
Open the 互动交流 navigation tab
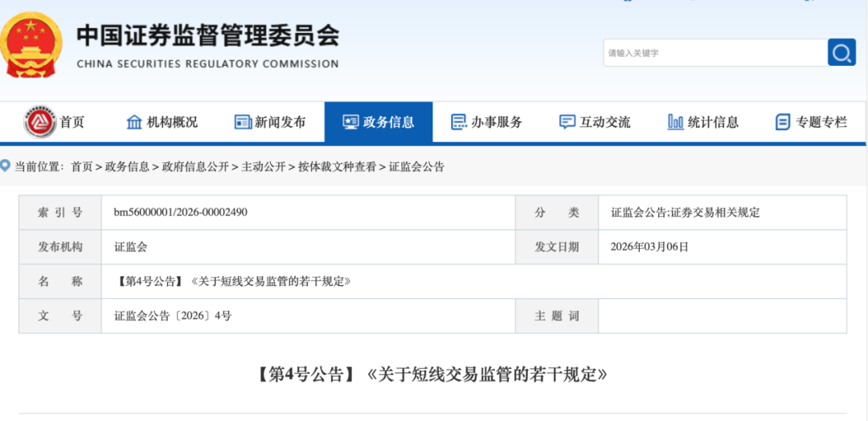(595, 121)
